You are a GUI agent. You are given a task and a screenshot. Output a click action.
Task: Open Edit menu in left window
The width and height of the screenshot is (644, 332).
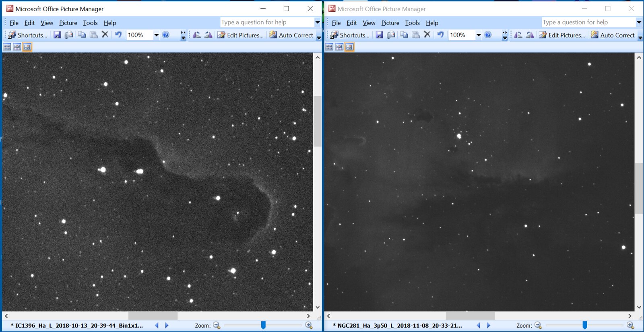(x=29, y=23)
